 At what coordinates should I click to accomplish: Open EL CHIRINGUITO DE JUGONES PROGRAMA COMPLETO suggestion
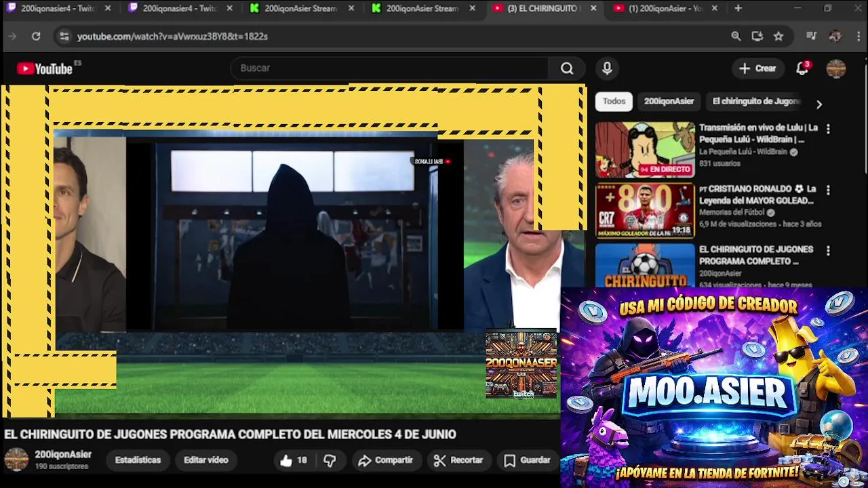click(756, 256)
